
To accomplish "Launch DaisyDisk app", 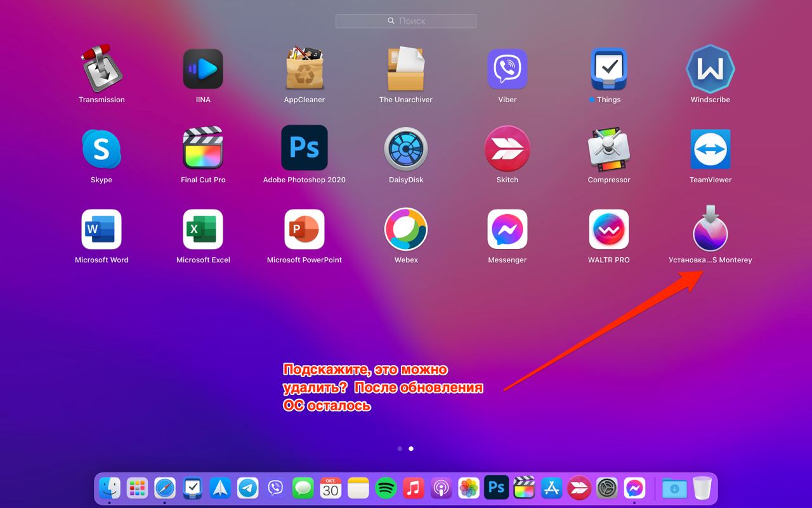I will [406, 149].
